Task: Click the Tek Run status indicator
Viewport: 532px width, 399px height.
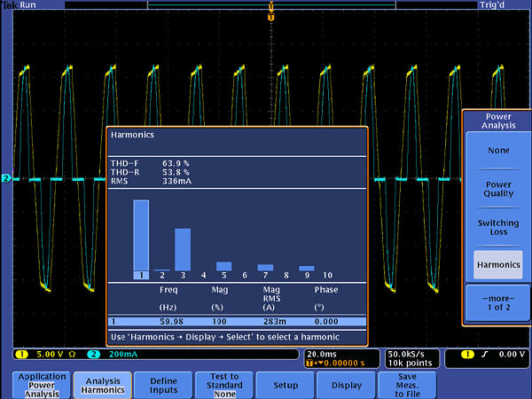Action: click(20, 5)
